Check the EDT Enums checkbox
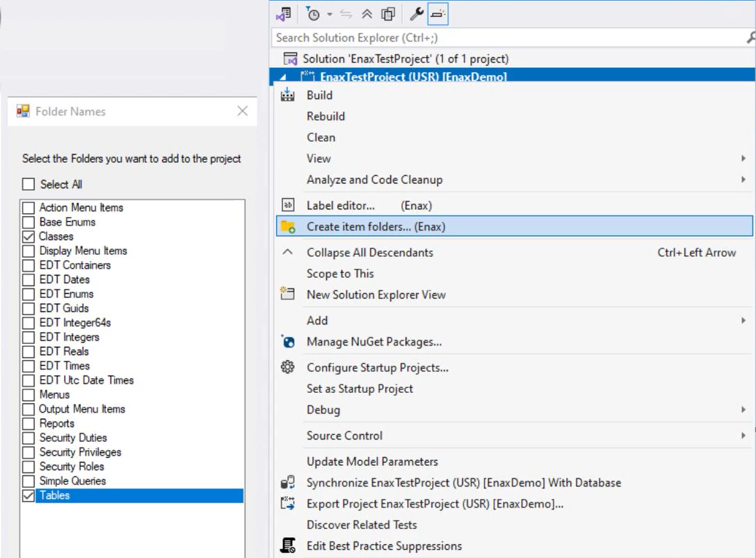The width and height of the screenshot is (756, 558). tap(28, 294)
